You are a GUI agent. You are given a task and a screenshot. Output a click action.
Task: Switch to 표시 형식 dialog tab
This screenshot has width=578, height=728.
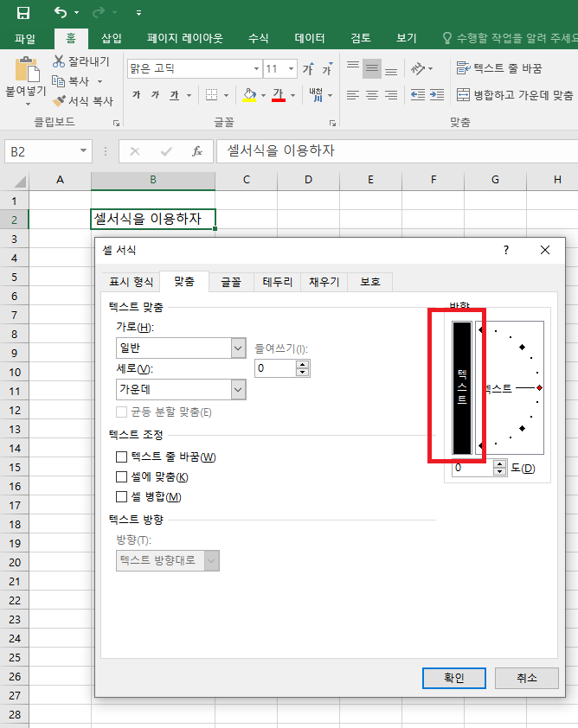131,282
